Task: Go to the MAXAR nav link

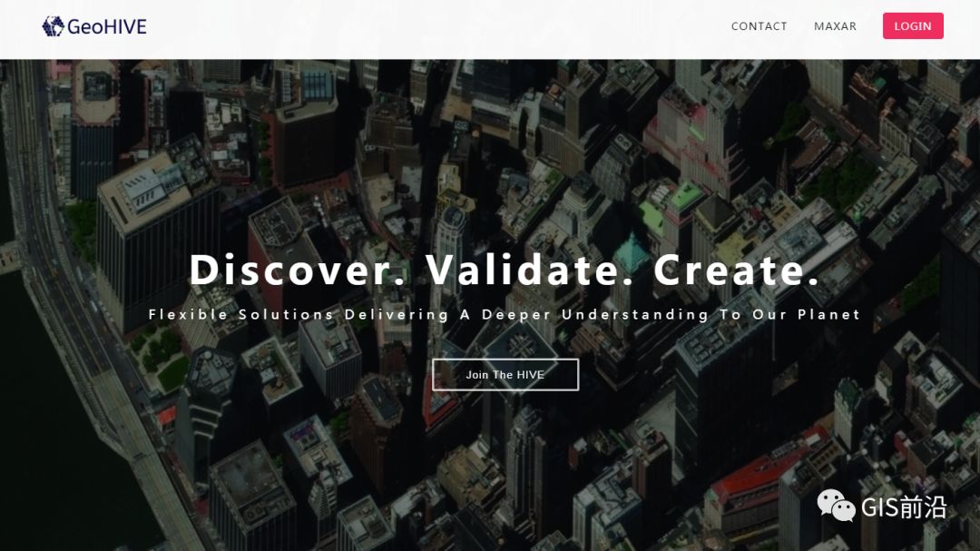Action: click(835, 26)
